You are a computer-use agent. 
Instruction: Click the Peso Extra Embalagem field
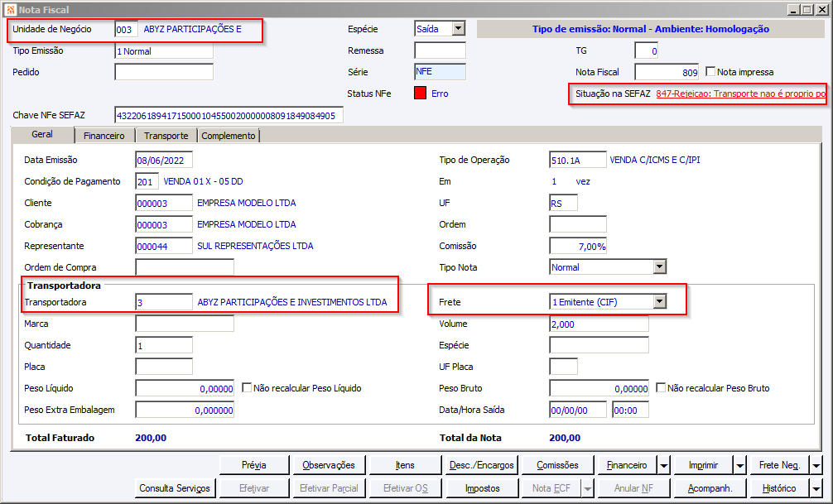(x=185, y=410)
